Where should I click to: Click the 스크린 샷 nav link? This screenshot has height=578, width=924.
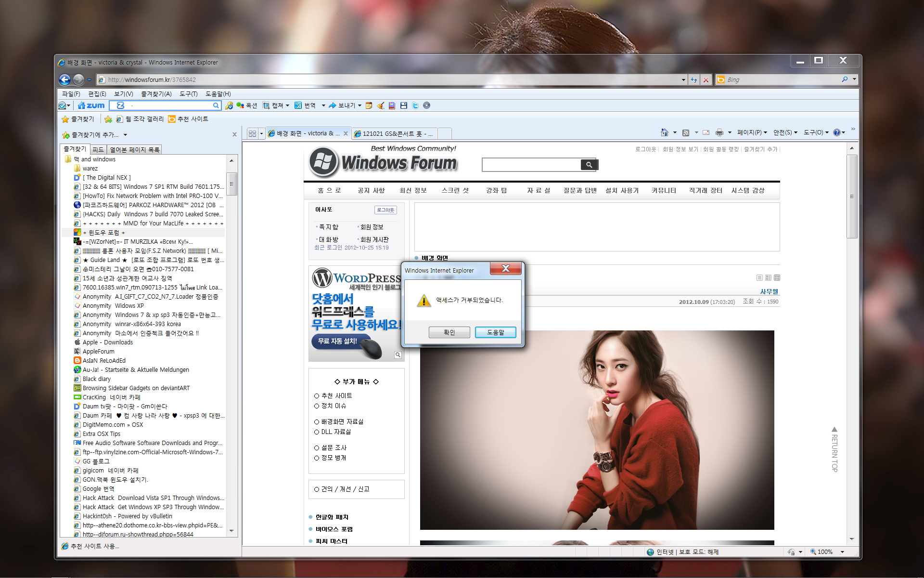point(455,190)
